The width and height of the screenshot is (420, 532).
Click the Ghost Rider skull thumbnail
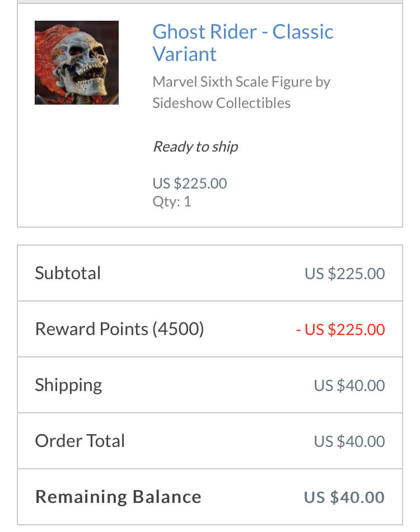point(77,63)
